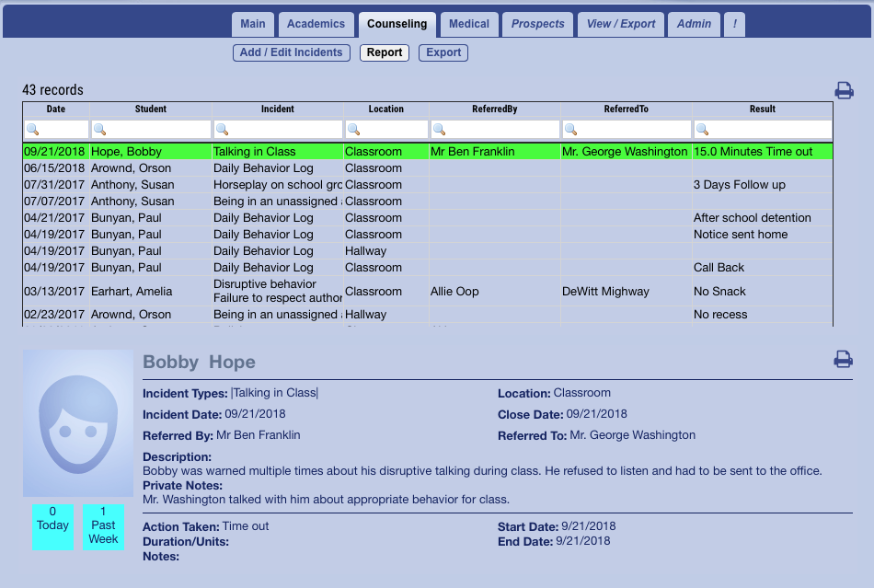Click the search icon in ReferredBy filter
This screenshot has width=874, height=588.
tap(439, 130)
